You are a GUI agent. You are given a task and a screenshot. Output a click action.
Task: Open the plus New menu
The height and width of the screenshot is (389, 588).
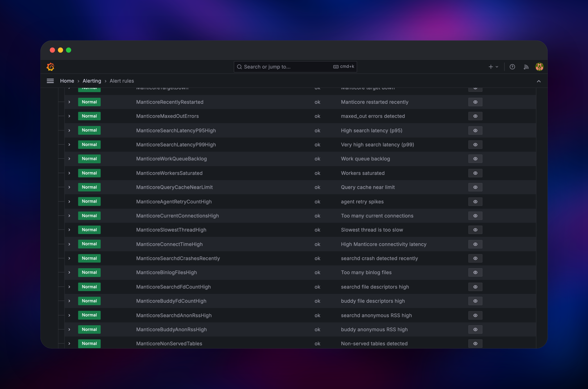(493, 67)
